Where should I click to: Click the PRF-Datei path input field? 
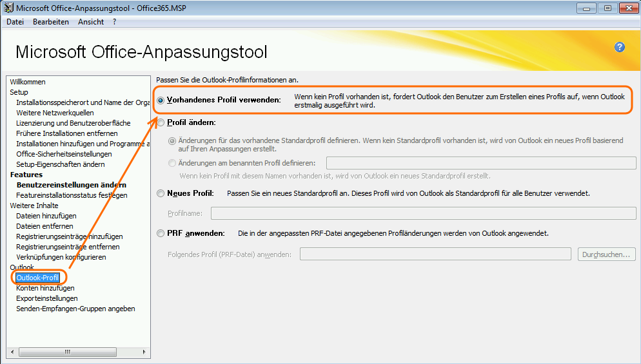(435, 254)
